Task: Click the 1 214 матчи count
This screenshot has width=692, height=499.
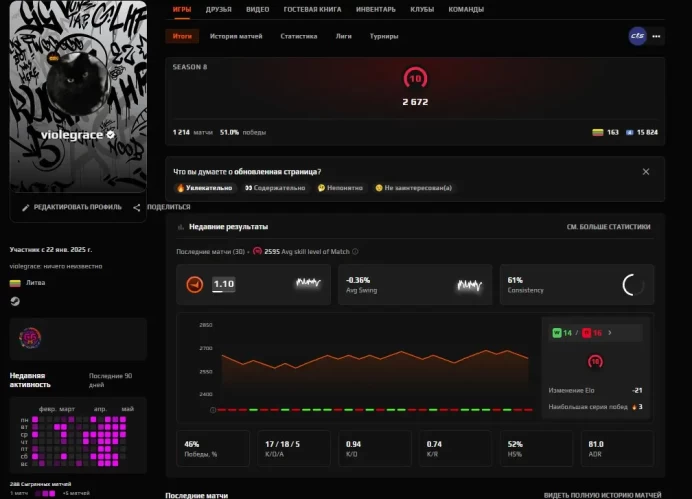Action: pyautogui.click(x=192, y=132)
